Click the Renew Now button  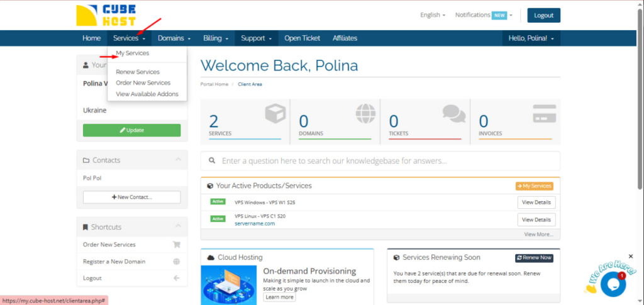[534, 257]
